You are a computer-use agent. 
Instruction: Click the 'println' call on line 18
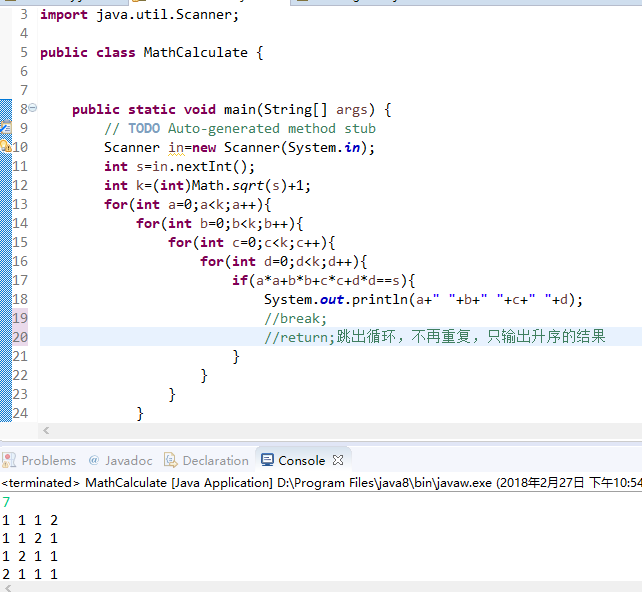point(380,300)
